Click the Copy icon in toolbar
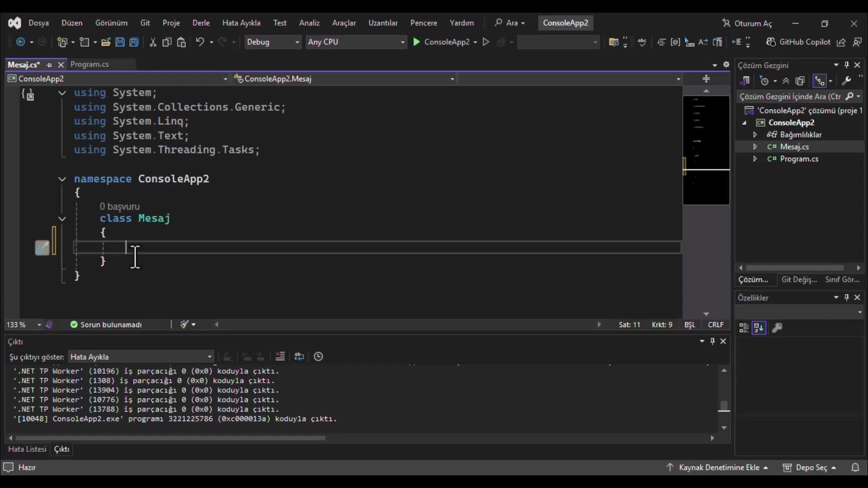Screen dimensions: 868x488 pyautogui.click(x=167, y=42)
